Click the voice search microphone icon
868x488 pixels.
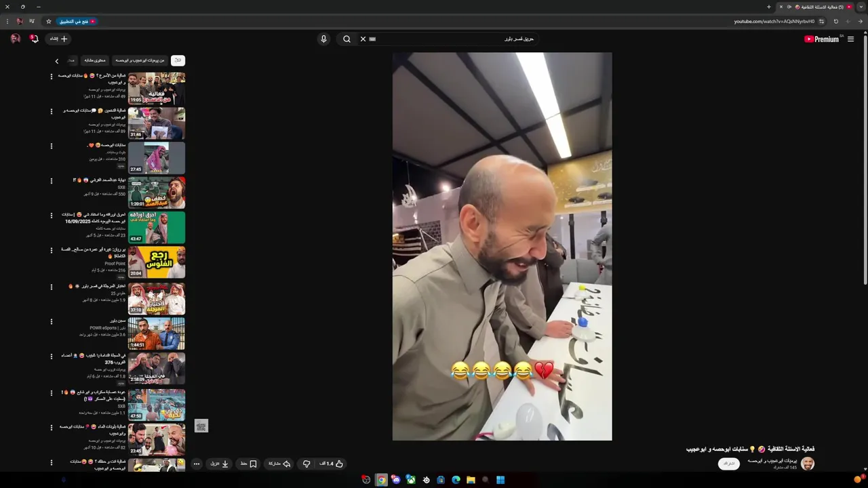point(323,39)
